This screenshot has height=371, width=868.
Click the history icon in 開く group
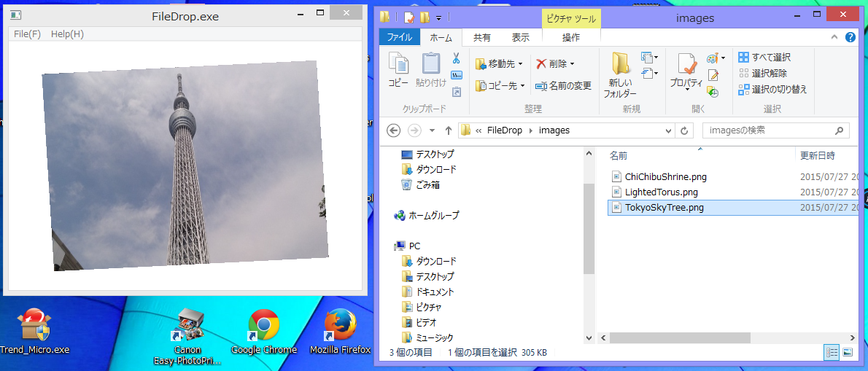click(713, 92)
